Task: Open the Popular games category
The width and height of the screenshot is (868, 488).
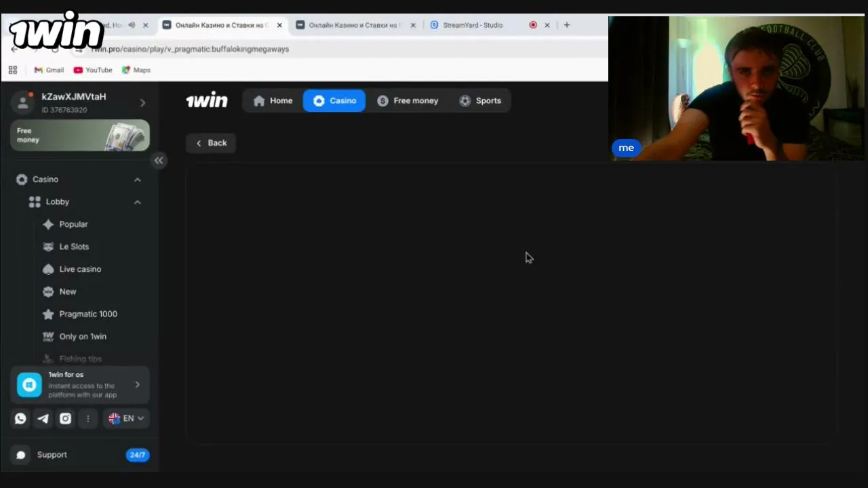Action: coord(73,224)
